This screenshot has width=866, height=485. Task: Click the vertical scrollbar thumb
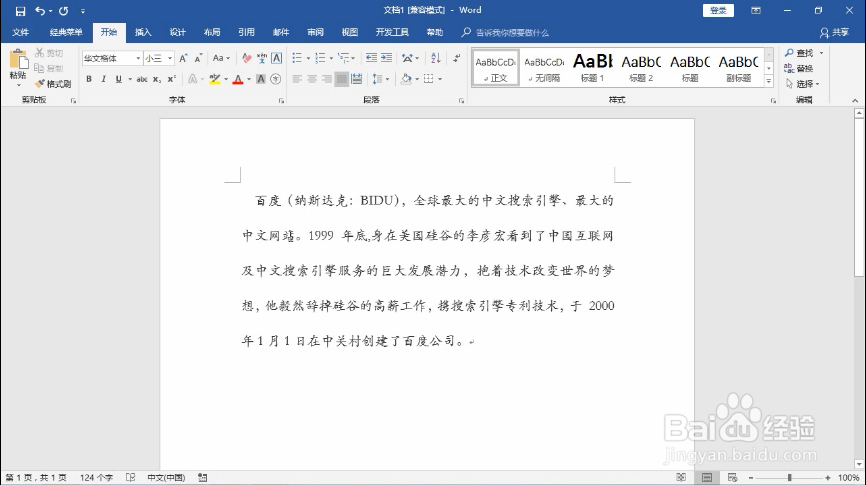(x=858, y=197)
